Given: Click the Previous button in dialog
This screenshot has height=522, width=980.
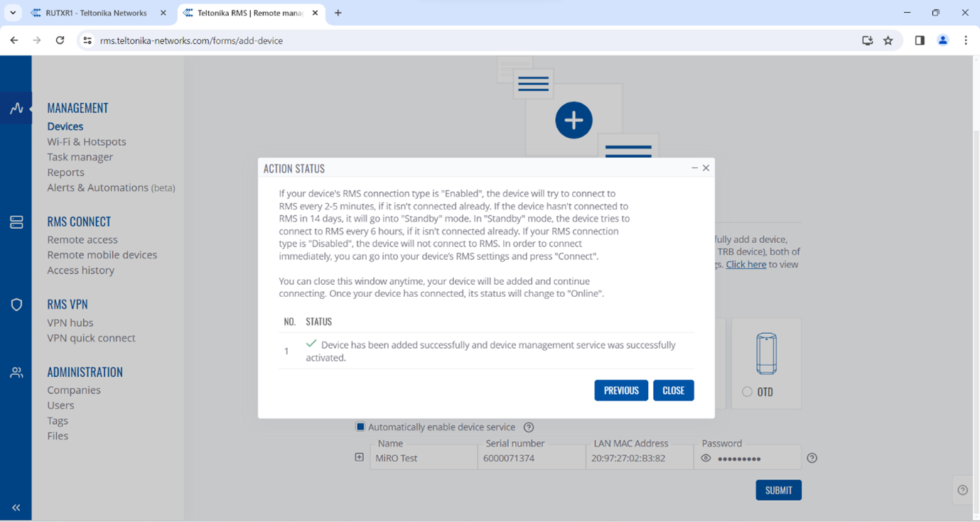Looking at the screenshot, I should 620,391.
